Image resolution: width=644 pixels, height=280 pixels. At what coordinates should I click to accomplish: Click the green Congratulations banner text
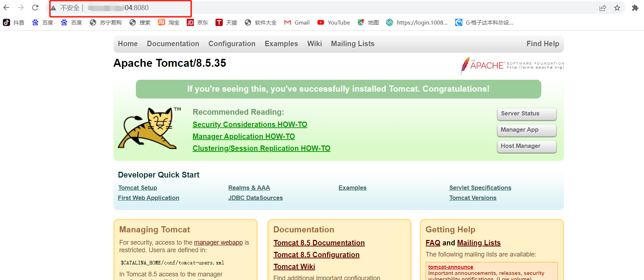[x=338, y=89]
